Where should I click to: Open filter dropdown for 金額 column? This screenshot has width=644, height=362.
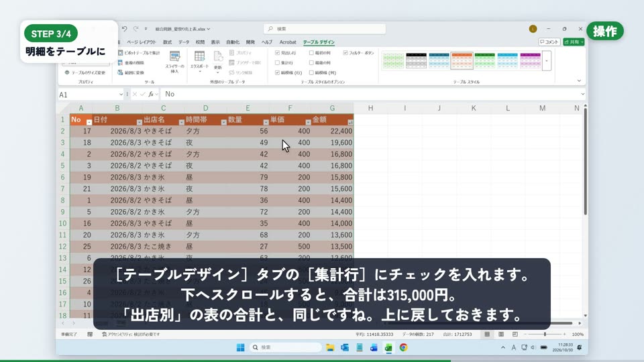tap(350, 122)
